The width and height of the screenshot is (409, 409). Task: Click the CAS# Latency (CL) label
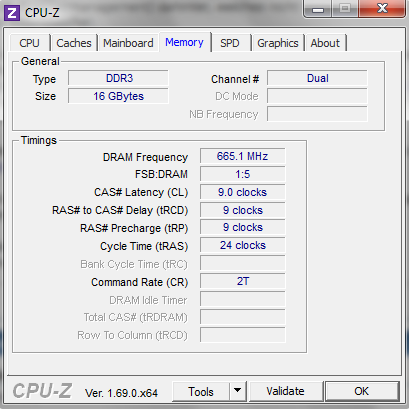(x=141, y=192)
